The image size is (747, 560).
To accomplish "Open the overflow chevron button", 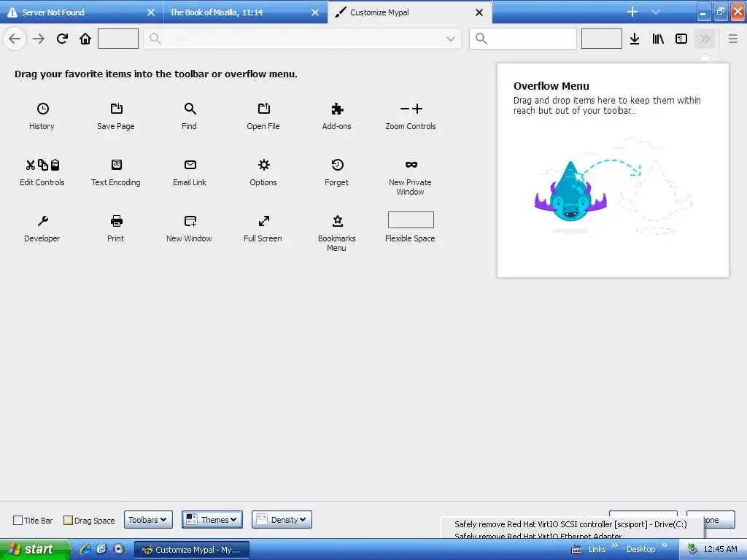I will (705, 39).
